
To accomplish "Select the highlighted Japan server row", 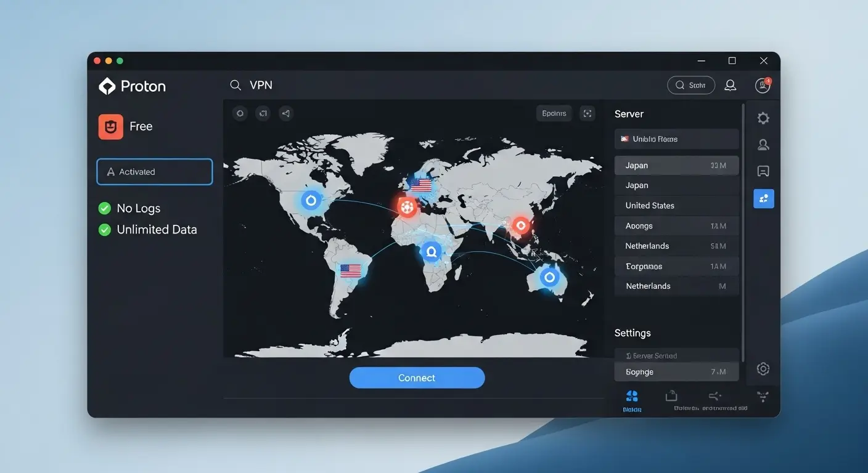I will click(676, 165).
